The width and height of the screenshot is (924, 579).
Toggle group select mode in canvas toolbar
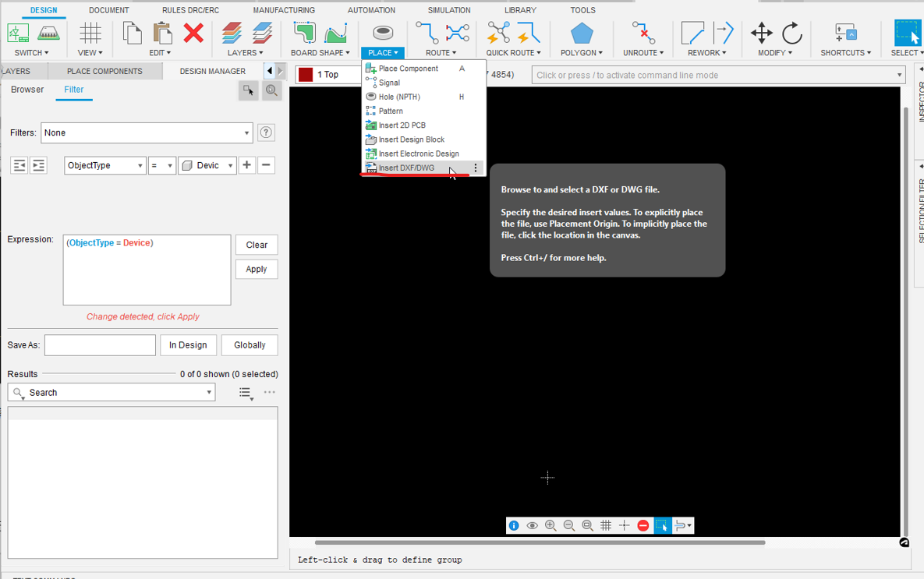pyautogui.click(x=662, y=525)
